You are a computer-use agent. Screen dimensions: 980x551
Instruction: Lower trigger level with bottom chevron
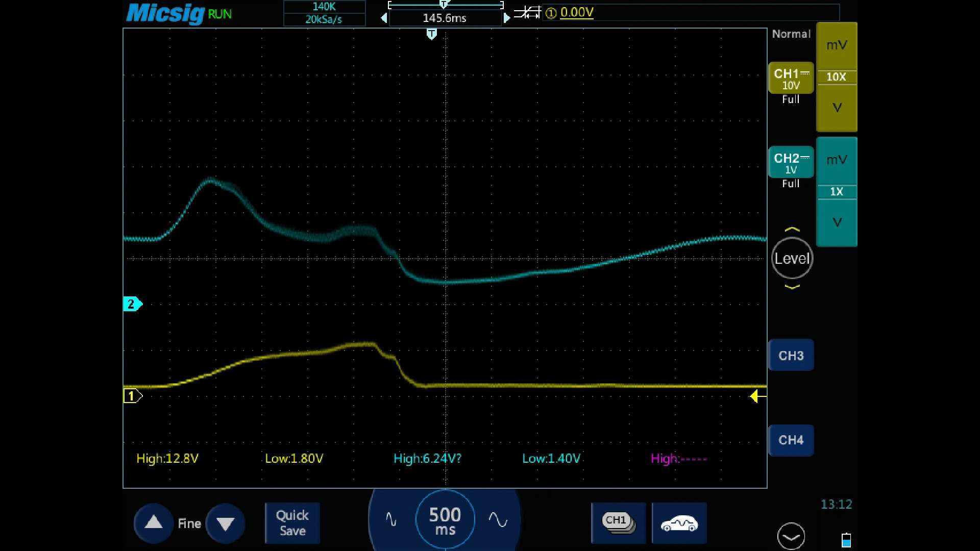click(792, 287)
